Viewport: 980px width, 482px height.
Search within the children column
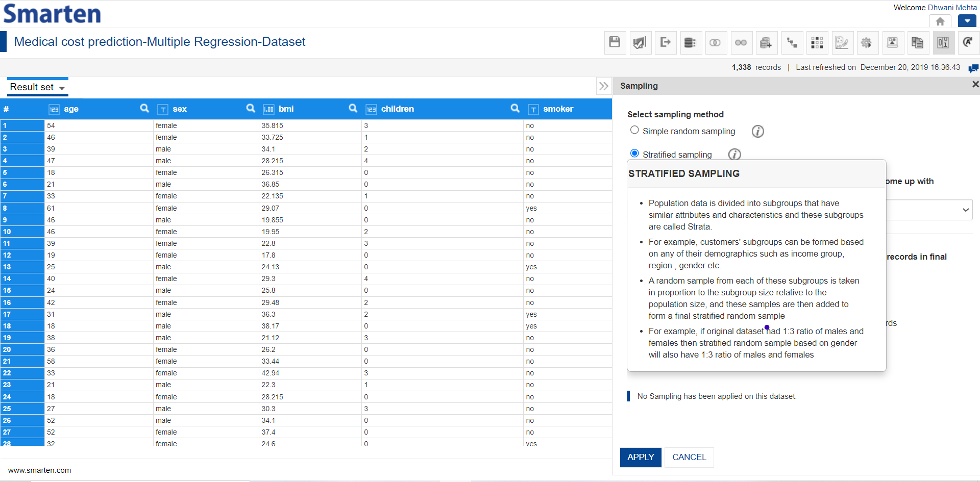pyautogui.click(x=515, y=108)
